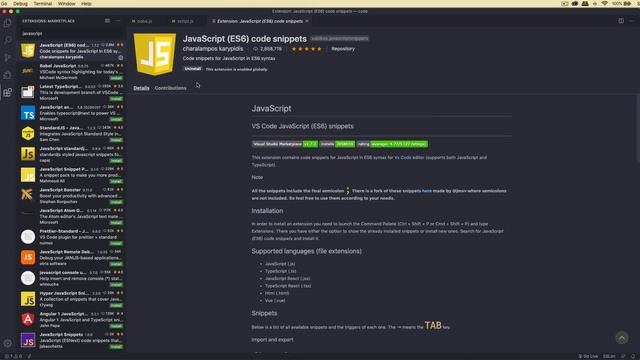This screenshot has width=640, height=360.
Task: Select the Hyper JavaScript Snippets extension icon
Action: [28, 299]
